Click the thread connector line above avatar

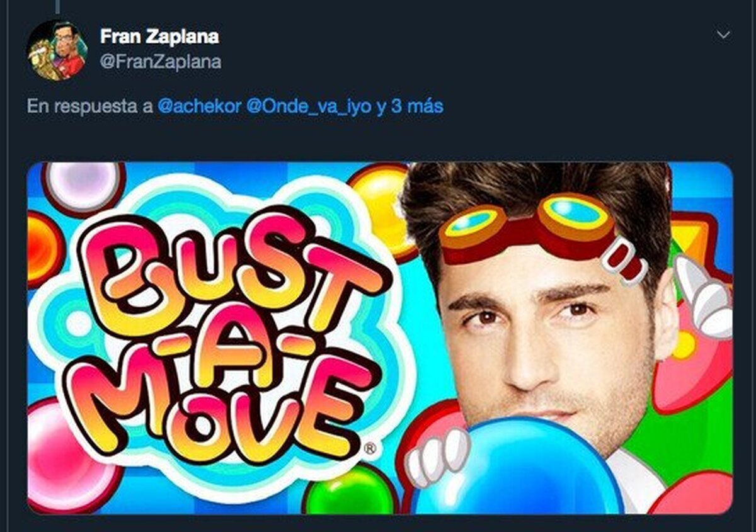[x=57, y=6]
